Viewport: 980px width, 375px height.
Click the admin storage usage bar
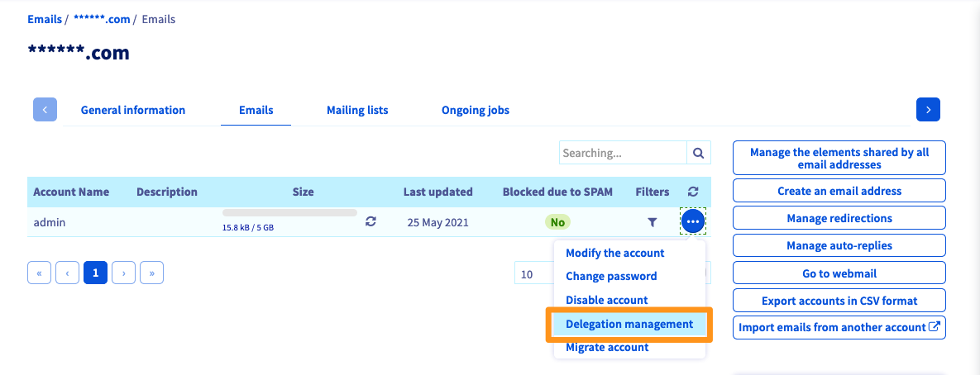click(289, 213)
